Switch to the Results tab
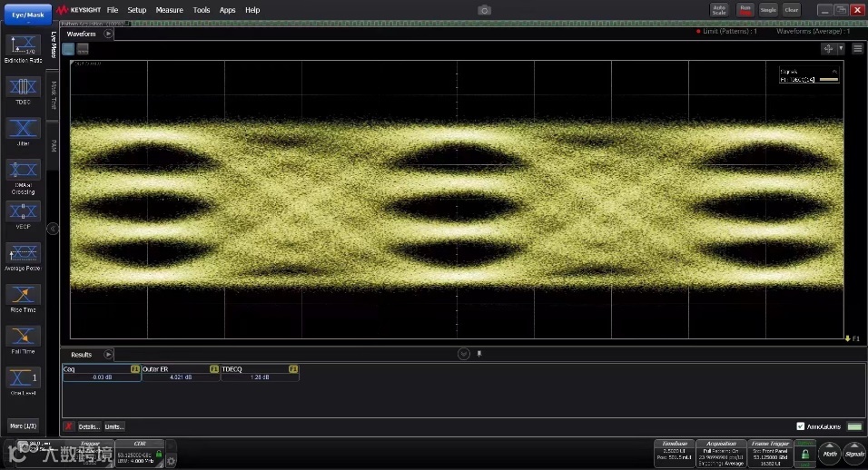This screenshot has width=868, height=470. tap(81, 355)
